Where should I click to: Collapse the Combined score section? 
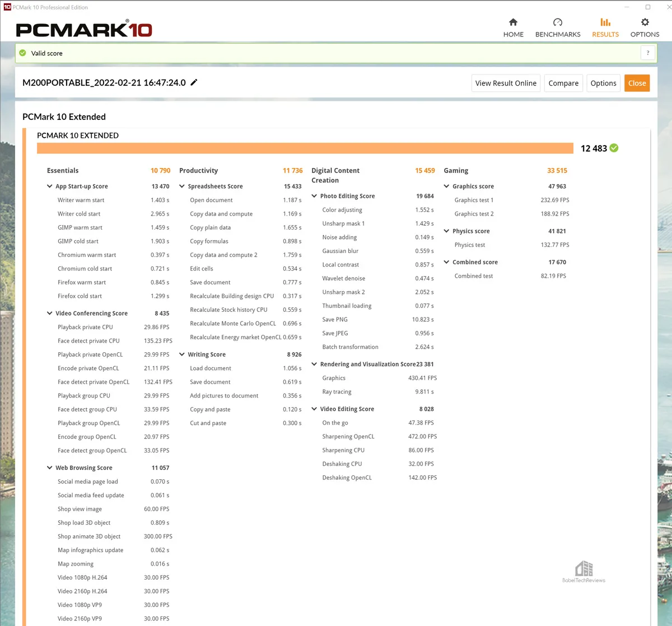point(446,262)
